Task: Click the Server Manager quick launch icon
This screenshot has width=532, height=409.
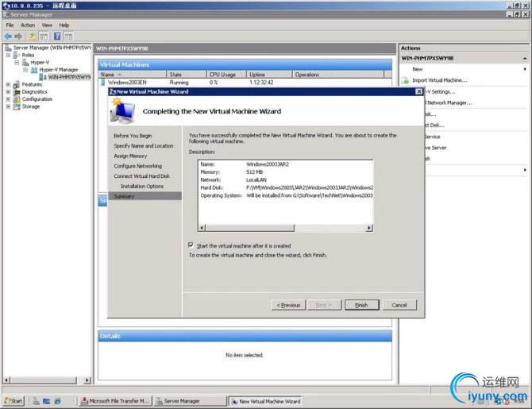Action: [36, 401]
